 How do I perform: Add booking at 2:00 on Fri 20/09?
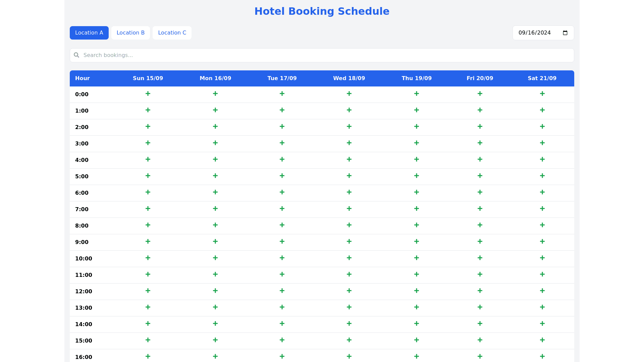pos(480,127)
